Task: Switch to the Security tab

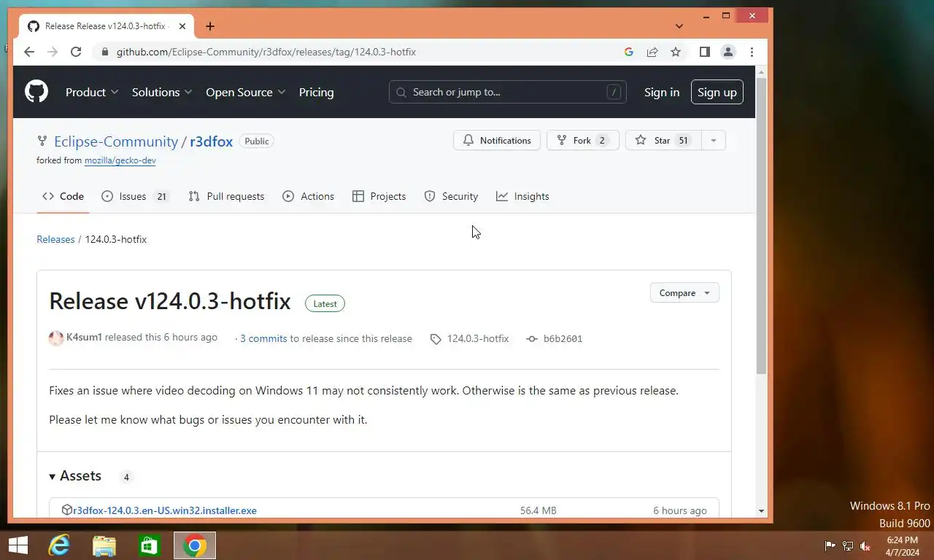Action: (451, 196)
